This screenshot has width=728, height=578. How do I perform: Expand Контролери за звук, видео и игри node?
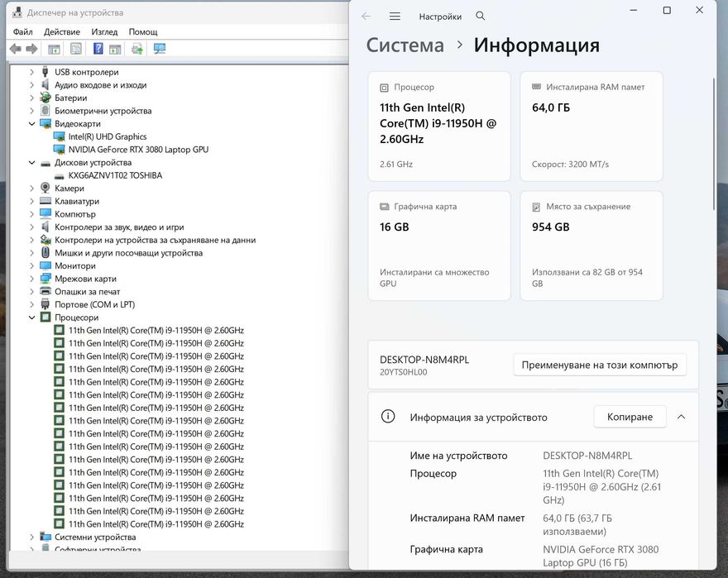click(x=31, y=227)
